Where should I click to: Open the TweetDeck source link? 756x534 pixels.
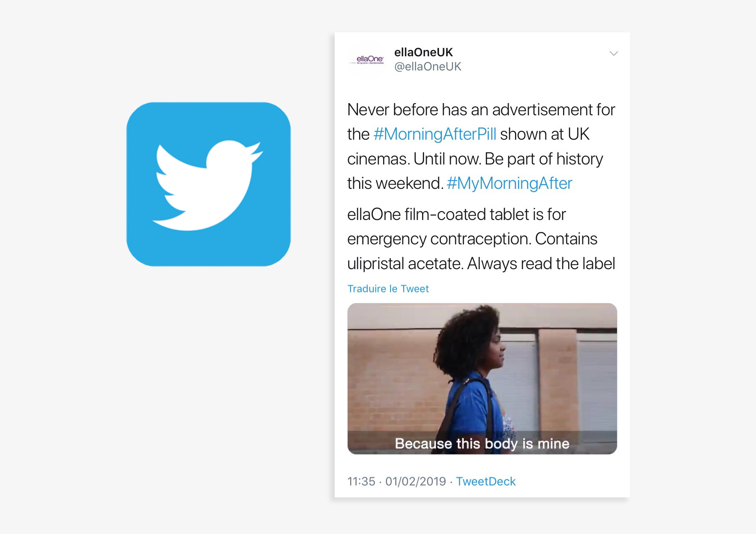[486, 481]
